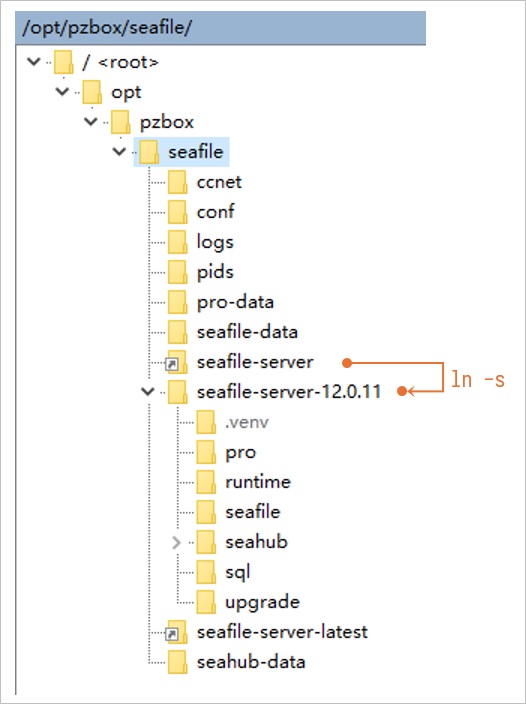Collapse the / <root> tree node
The image size is (526, 704).
point(34,62)
